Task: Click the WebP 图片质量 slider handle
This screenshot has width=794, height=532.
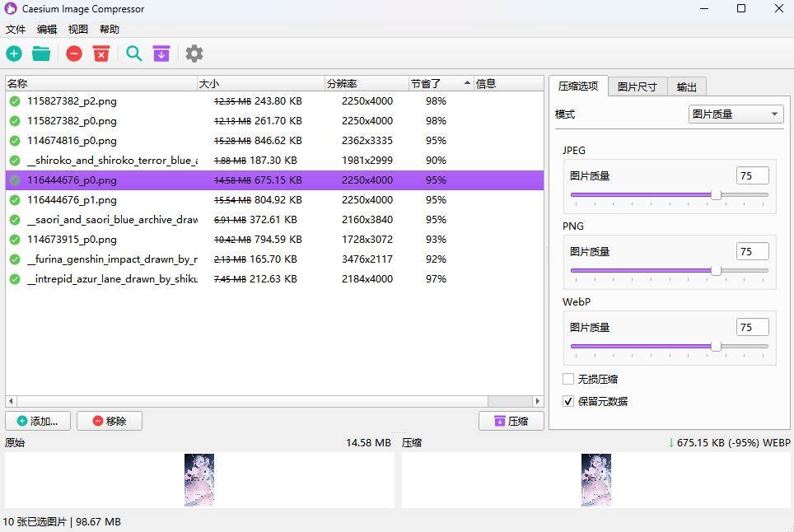Action: 716,346
